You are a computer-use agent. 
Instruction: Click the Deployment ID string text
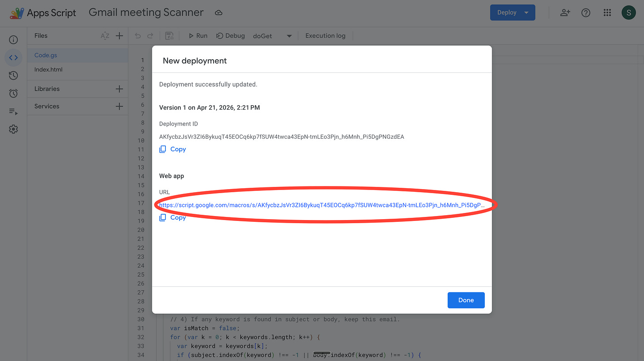[x=282, y=137]
